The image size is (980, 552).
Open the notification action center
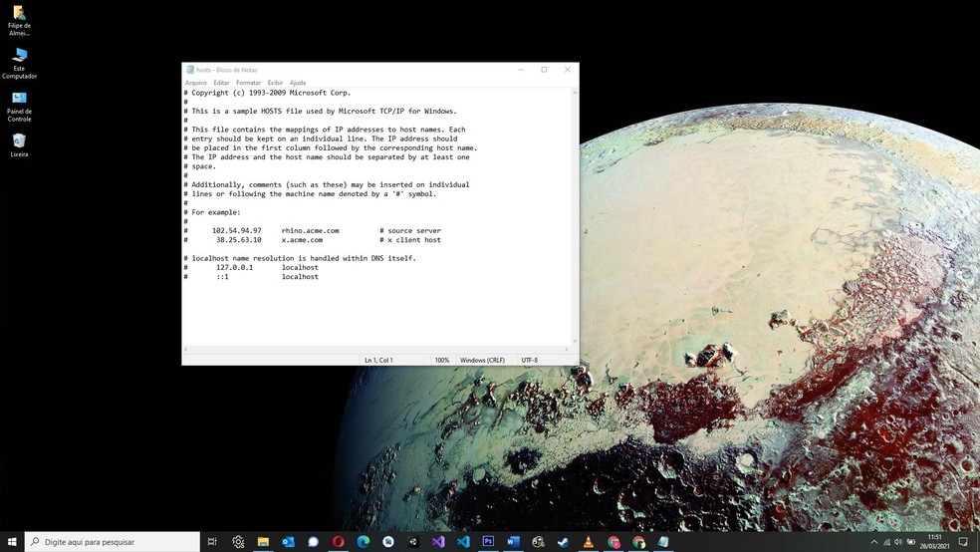(x=963, y=542)
